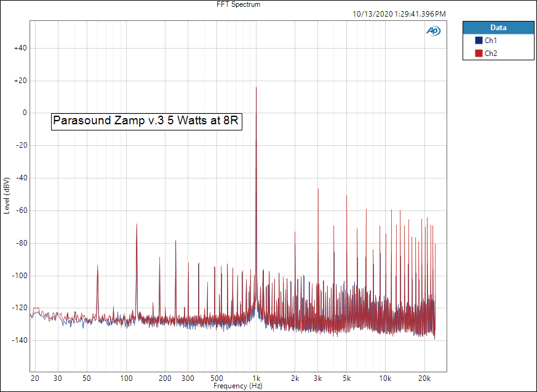Click the 5 kHz fifth harmonic peak
This screenshot has height=392, width=537.
(x=346, y=196)
